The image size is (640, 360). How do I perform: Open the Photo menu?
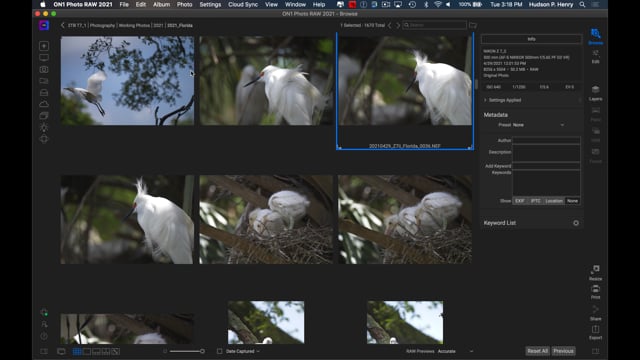point(184,4)
